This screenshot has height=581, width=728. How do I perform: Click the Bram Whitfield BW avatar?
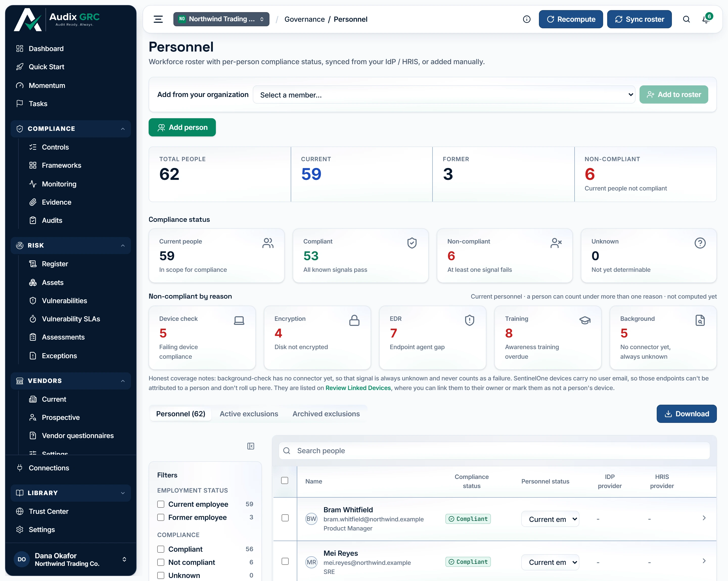pos(311,519)
